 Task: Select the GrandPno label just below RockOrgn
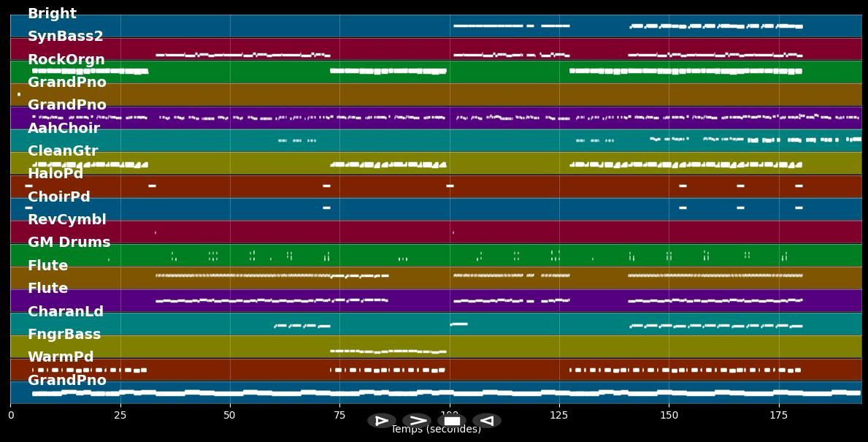coord(67,82)
